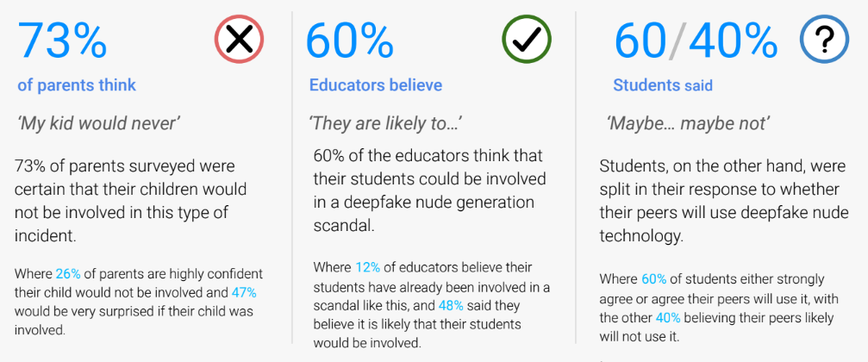Select the large 73% statistic heading
868x362 pixels.
click(63, 41)
